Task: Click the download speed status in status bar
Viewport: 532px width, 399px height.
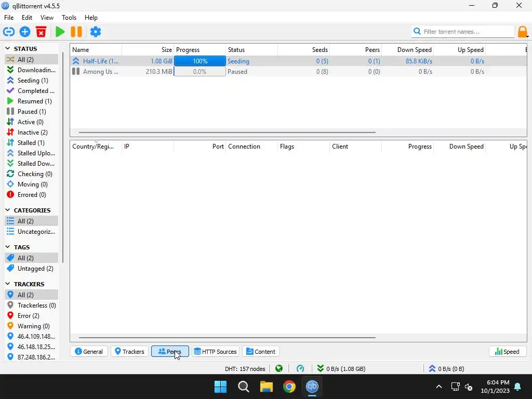Action: (341, 368)
